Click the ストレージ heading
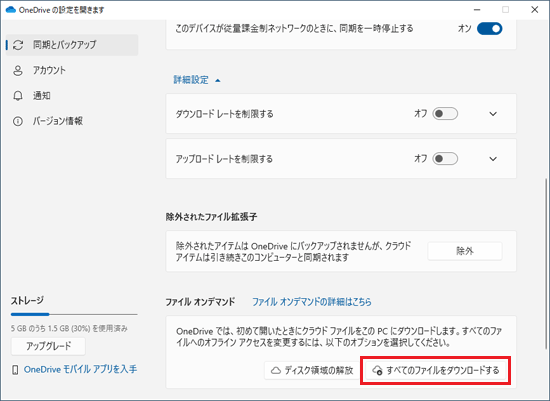The image size is (550, 401). click(x=27, y=300)
